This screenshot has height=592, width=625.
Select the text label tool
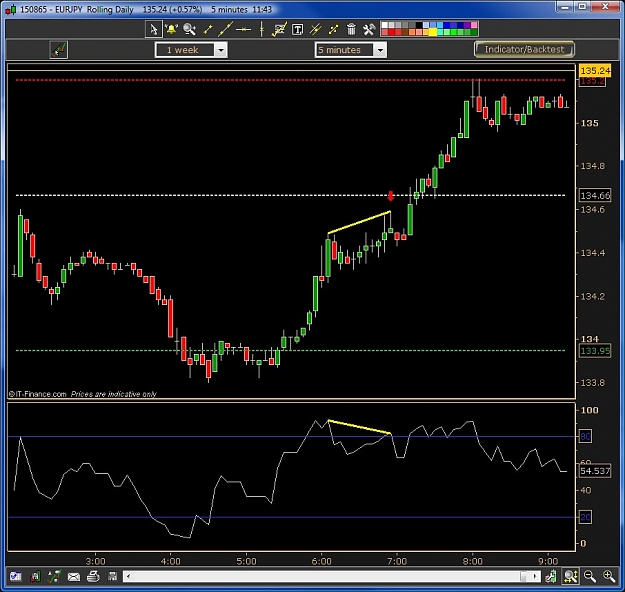pyautogui.click(x=297, y=30)
